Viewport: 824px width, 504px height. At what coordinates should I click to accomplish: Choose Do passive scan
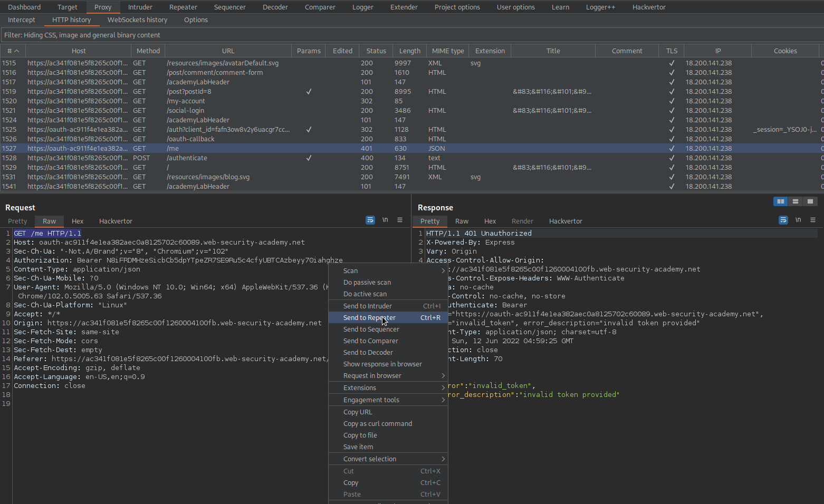[x=388, y=282]
